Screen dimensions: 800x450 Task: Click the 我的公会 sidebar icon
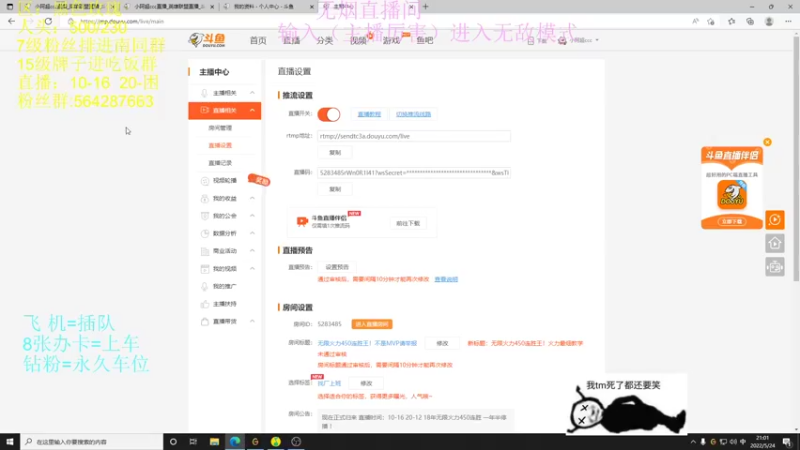(205, 216)
